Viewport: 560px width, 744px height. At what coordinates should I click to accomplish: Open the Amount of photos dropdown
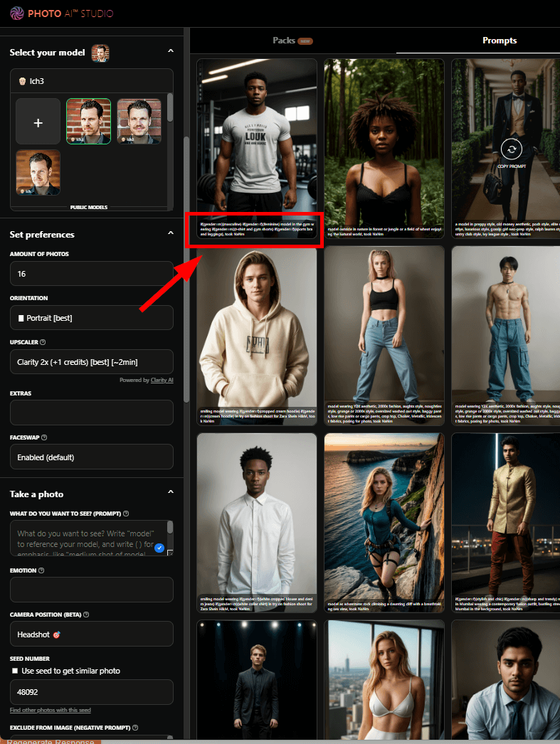coord(92,274)
